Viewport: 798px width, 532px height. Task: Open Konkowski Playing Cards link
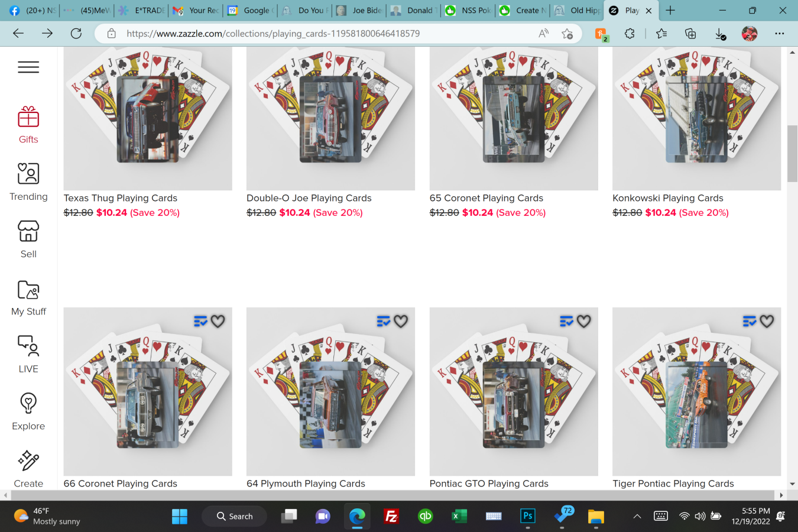click(x=668, y=198)
